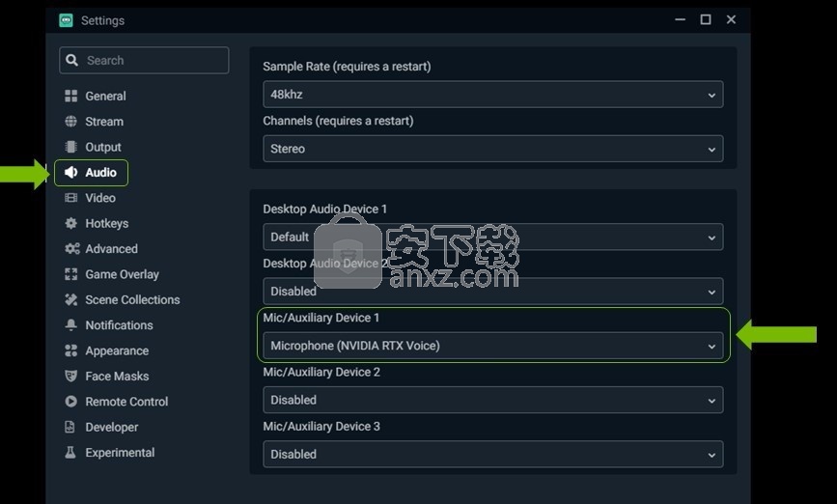This screenshot has height=504, width=837.
Task: Open Mic/Auxiliary Device 2 dropdown
Action: tap(493, 400)
